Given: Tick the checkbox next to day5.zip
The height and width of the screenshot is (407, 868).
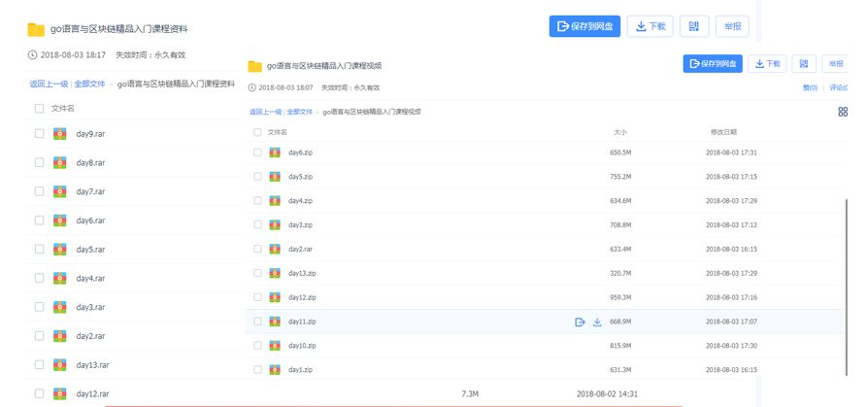Looking at the screenshot, I should (x=257, y=177).
